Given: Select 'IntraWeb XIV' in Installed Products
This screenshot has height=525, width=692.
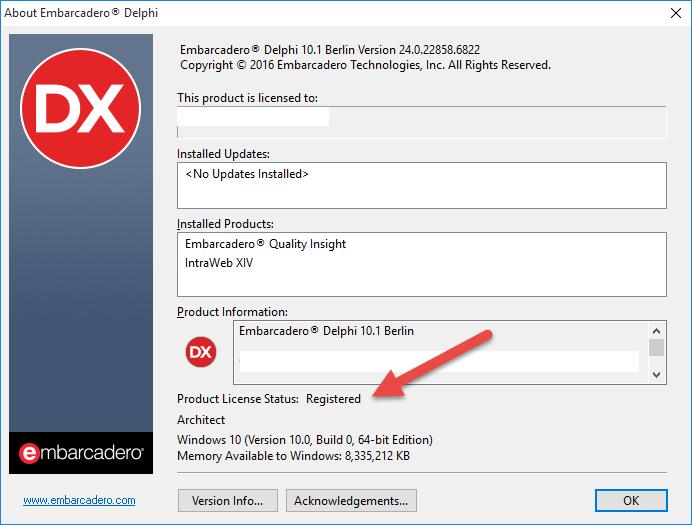Looking at the screenshot, I should click(219, 263).
